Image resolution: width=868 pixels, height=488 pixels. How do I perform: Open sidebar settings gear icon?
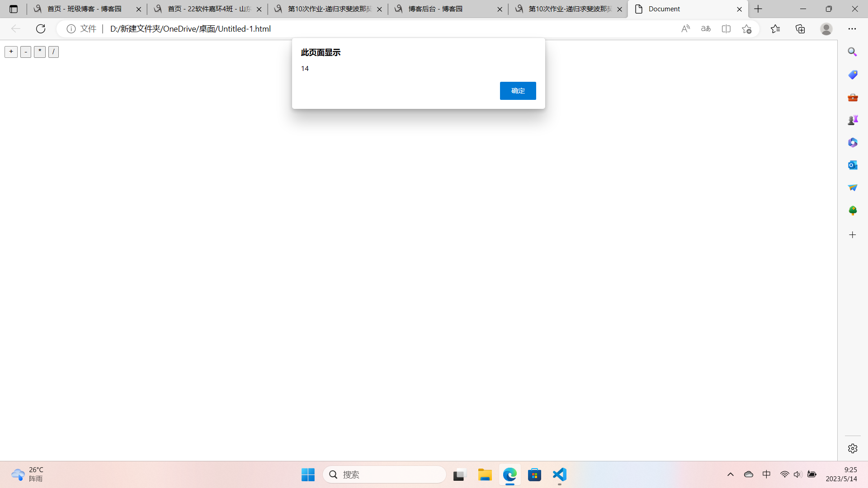click(x=852, y=448)
